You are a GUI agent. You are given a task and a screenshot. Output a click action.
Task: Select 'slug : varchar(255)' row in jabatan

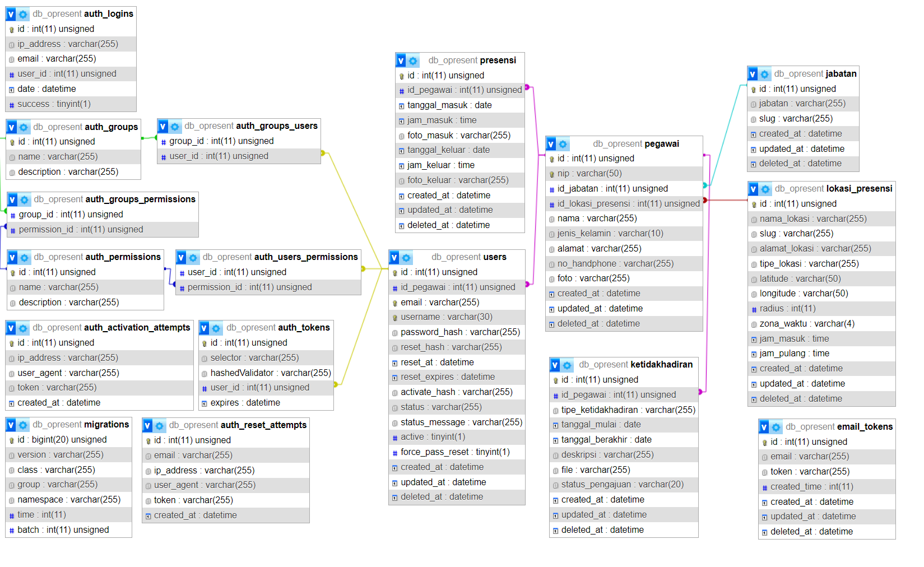803,119
